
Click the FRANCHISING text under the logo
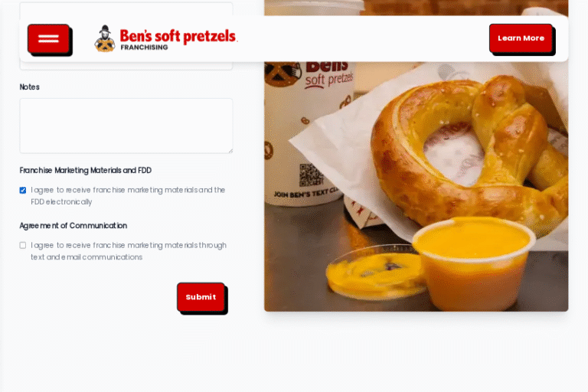click(x=144, y=47)
